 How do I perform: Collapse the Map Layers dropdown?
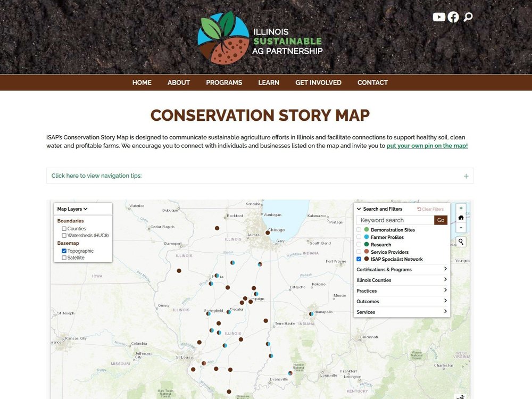pyautogui.click(x=72, y=209)
